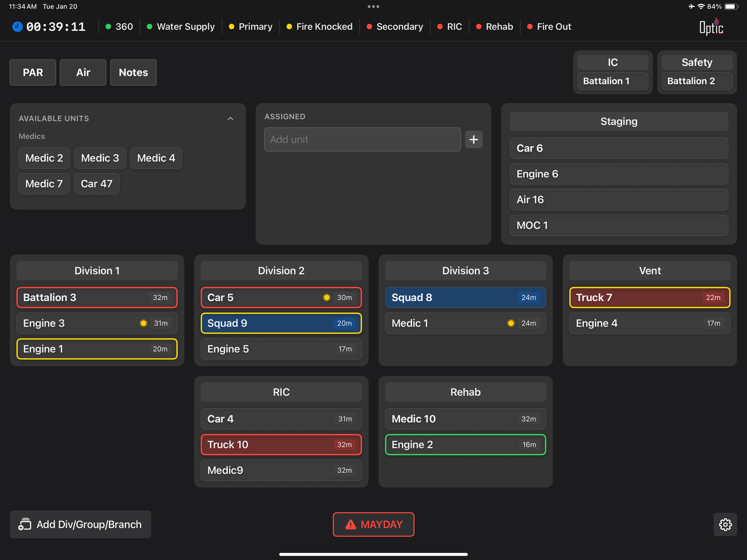
Task: Select the red Truck 10 unit card
Action: (281, 444)
